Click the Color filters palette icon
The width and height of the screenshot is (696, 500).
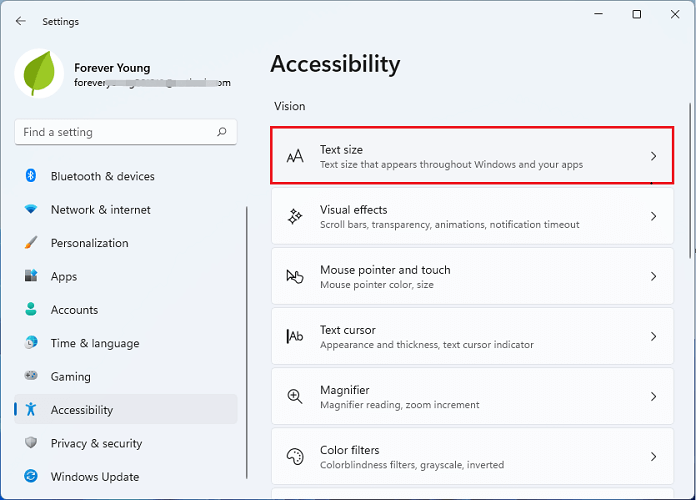coord(295,456)
